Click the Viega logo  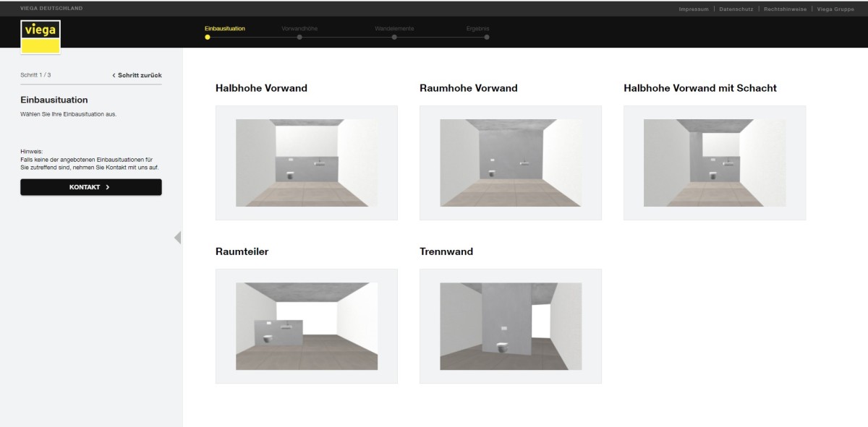pyautogui.click(x=41, y=36)
